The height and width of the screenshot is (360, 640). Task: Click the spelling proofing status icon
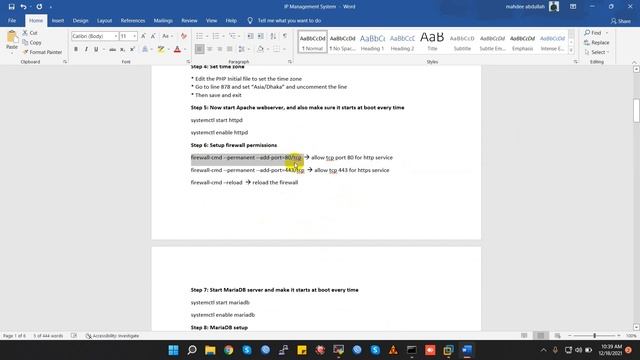74,336
